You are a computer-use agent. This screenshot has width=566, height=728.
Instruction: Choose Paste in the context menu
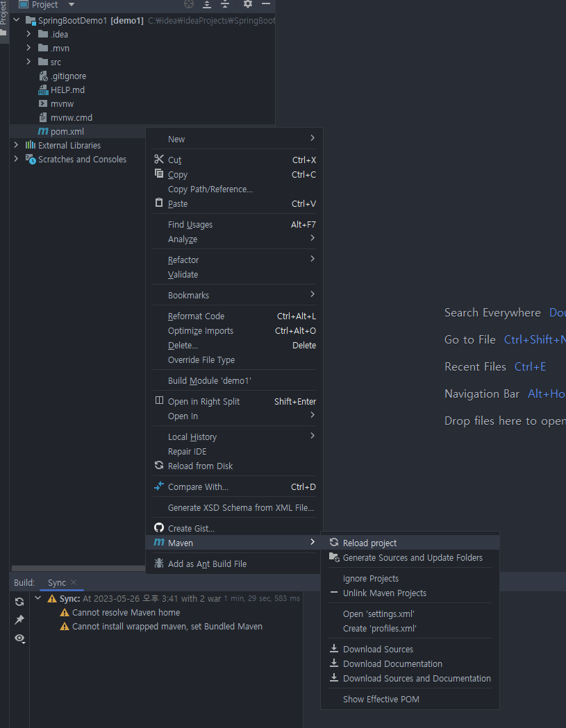coord(235,204)
